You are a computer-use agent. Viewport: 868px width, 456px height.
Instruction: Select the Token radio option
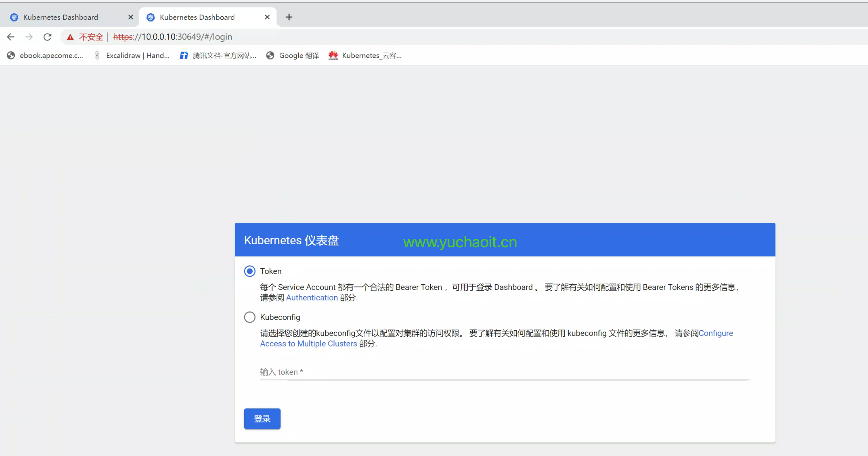tap(250, 271)
